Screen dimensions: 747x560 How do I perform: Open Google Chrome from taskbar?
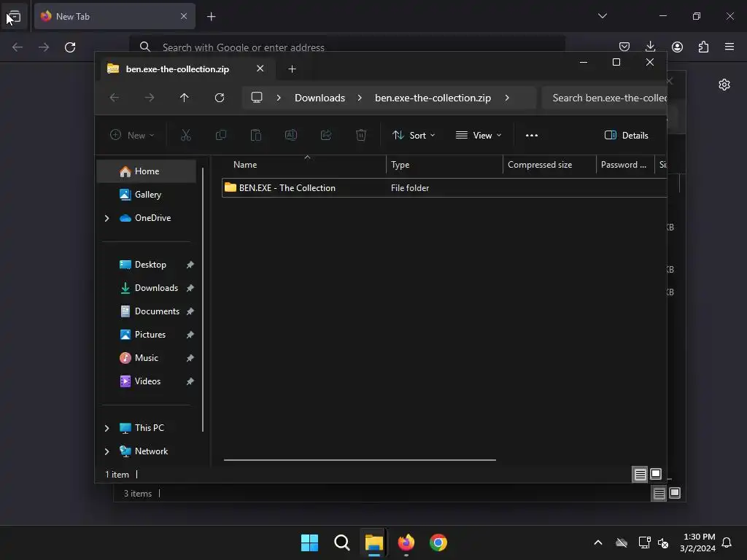[438, 542]
